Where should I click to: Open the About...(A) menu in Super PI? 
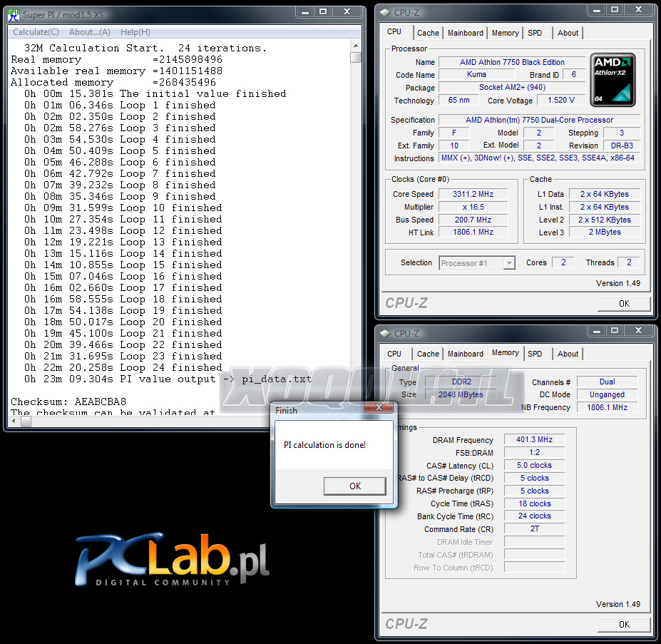(x=89, y=32)
